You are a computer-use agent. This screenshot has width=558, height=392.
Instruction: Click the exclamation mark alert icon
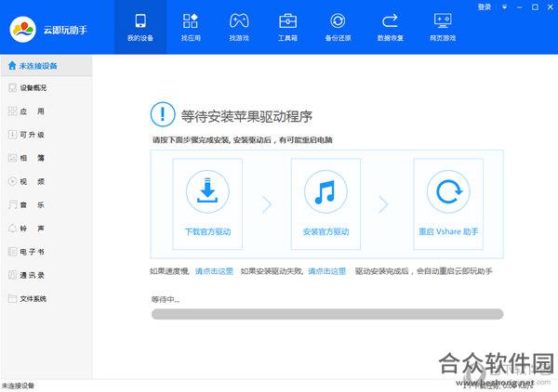pos(163,114)
